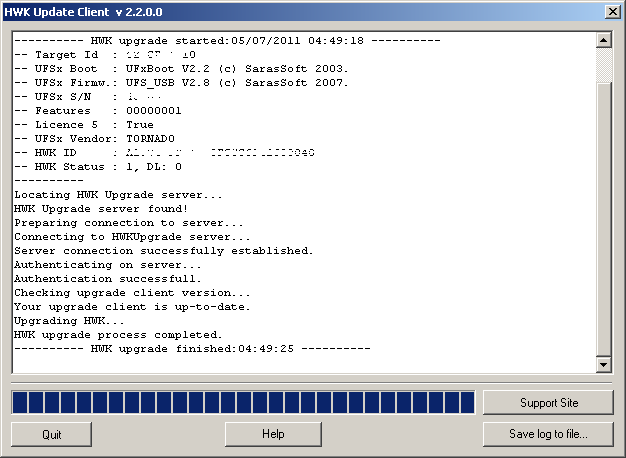The width and height of the screenshot is (626, 458).
Task: Click the 'Upgrading HWK...' line
Action: [x=69, y=321]
